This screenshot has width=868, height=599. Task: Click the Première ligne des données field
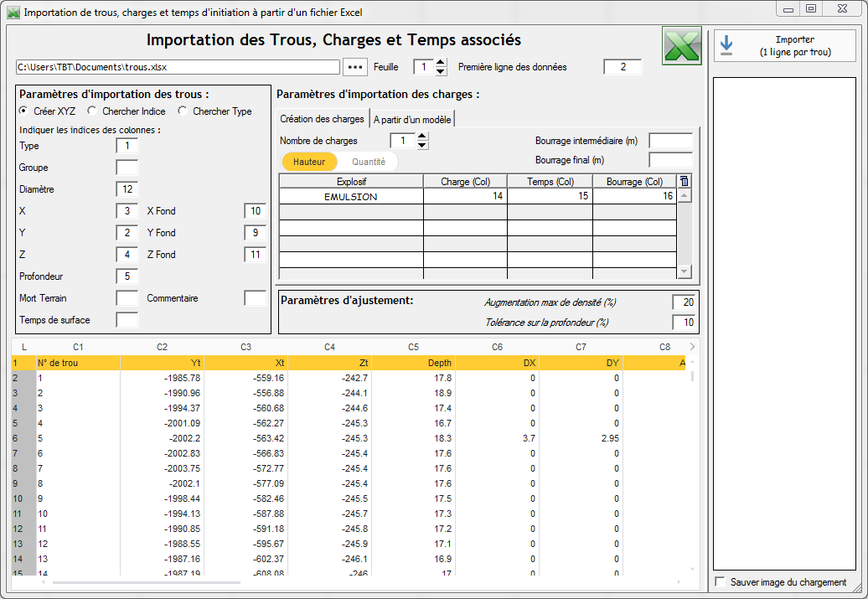click(x=623, y=67)
